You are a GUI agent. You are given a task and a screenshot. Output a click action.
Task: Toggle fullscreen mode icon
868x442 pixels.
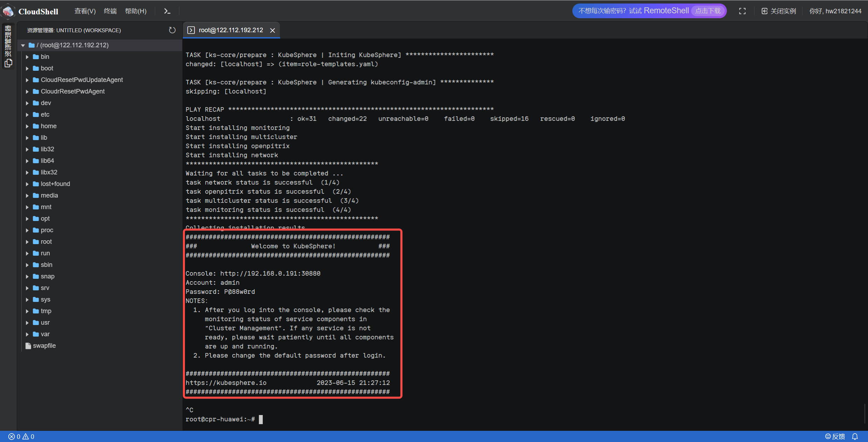click(742, 11)
